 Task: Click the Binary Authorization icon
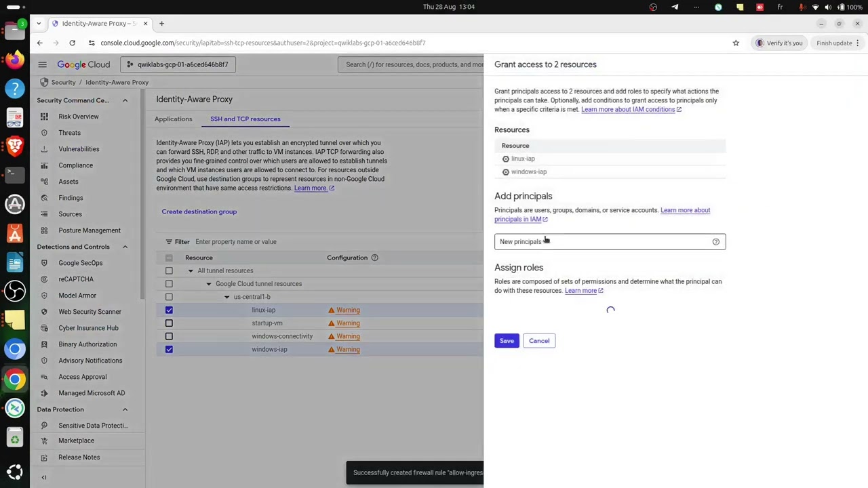[44, 344]
